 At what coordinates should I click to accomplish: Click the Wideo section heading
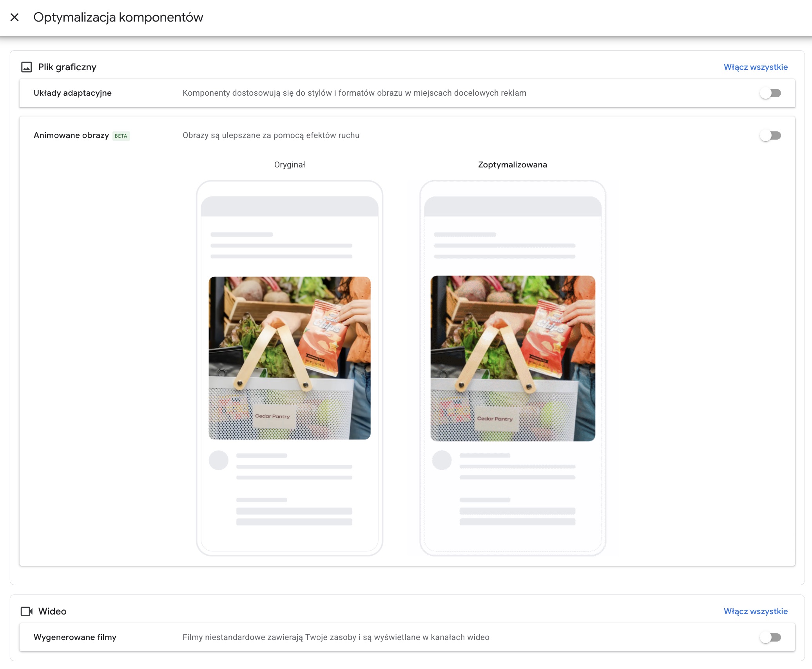[x=52, y=611]
